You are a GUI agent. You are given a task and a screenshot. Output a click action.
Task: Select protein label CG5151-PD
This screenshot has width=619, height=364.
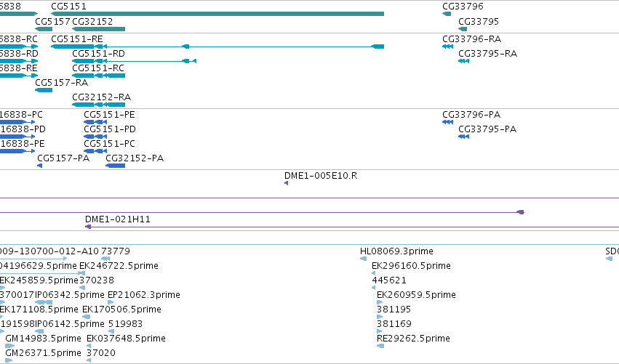(110, 129)
